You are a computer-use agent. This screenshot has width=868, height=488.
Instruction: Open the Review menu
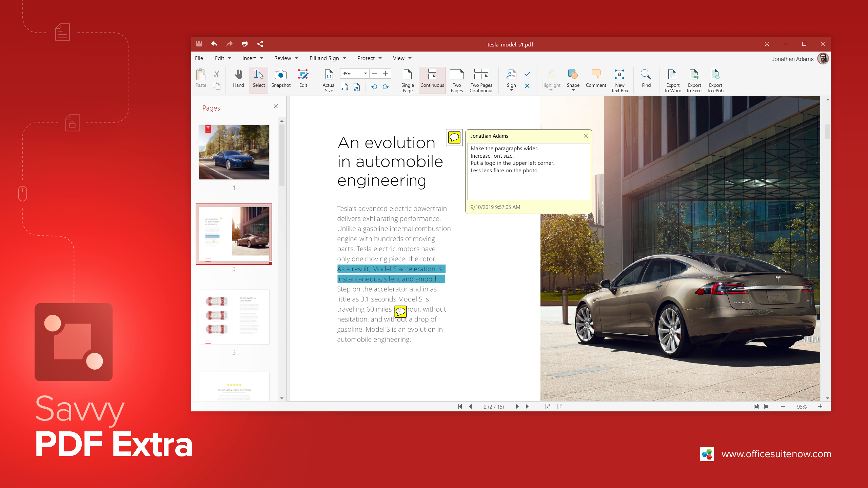[286, 58]
